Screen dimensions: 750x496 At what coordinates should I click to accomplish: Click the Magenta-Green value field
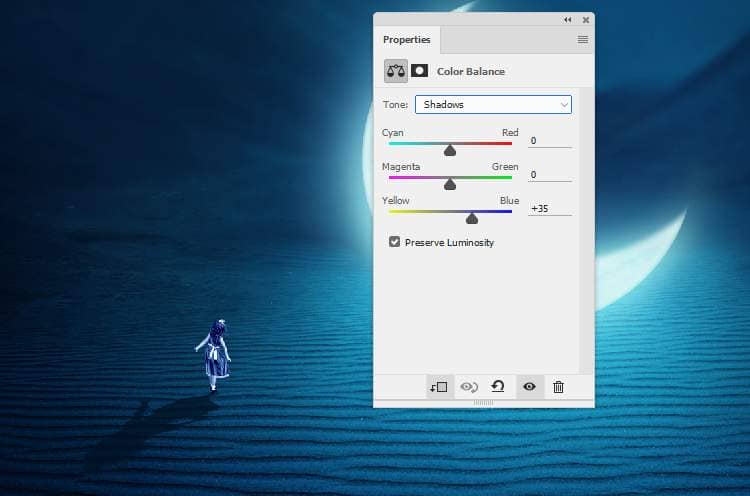550,175
